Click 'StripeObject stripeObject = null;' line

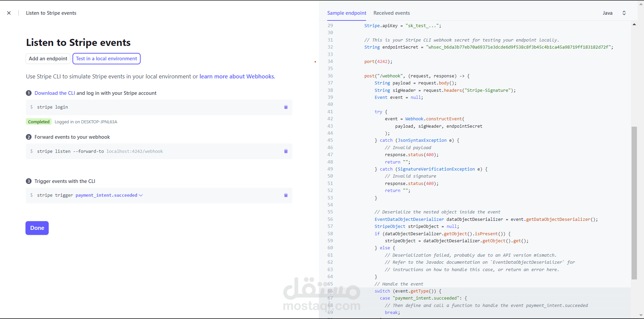417,227
